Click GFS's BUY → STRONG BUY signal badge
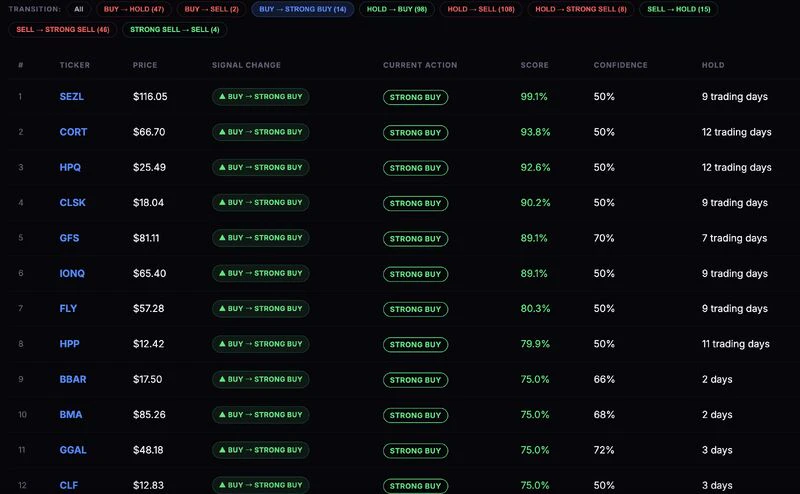The image size is (800, 494). tap(261, 238)
